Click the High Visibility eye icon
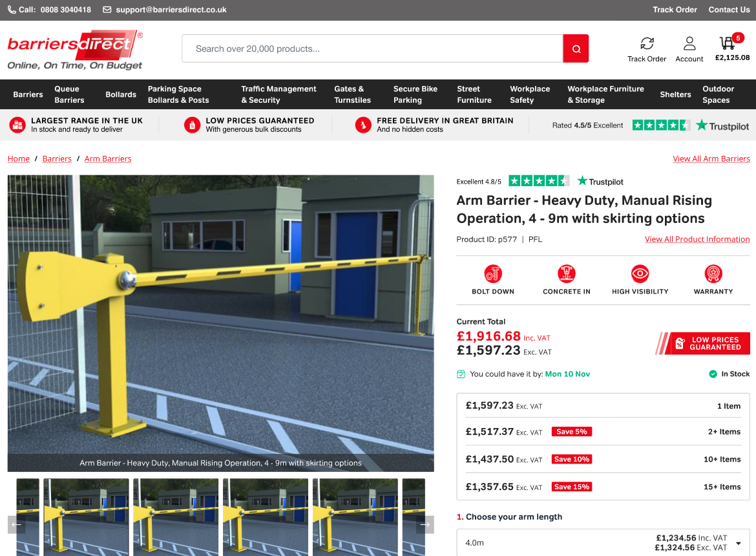 pos(640,273)
